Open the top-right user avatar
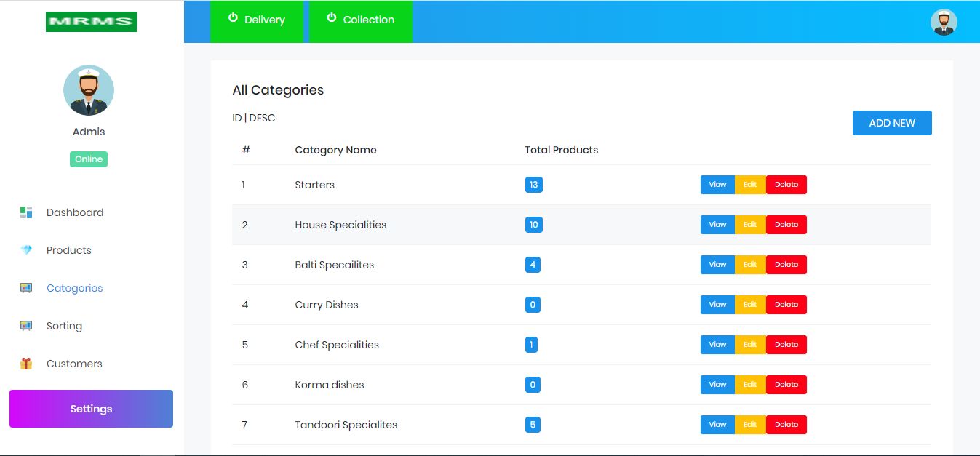This screenshot has height=456, width=980. 944,22
